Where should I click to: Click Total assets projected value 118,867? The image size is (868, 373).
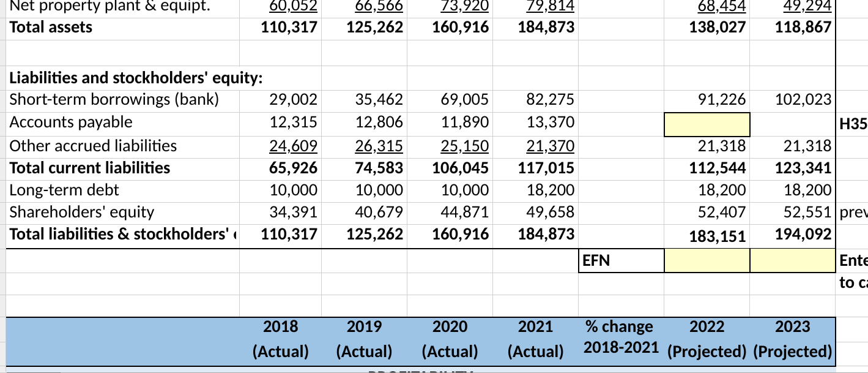tap(803, 27)
